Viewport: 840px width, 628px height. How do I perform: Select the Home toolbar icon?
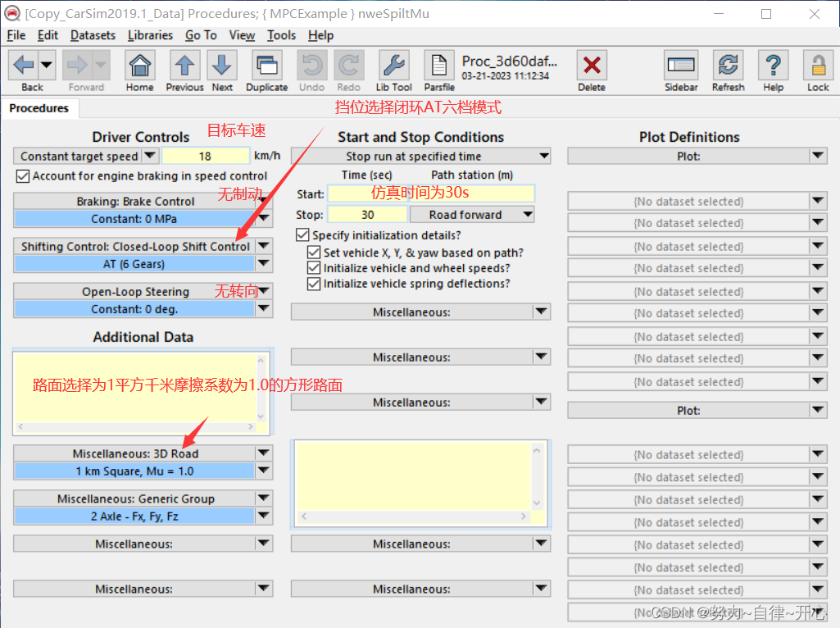tap(139, 71)
